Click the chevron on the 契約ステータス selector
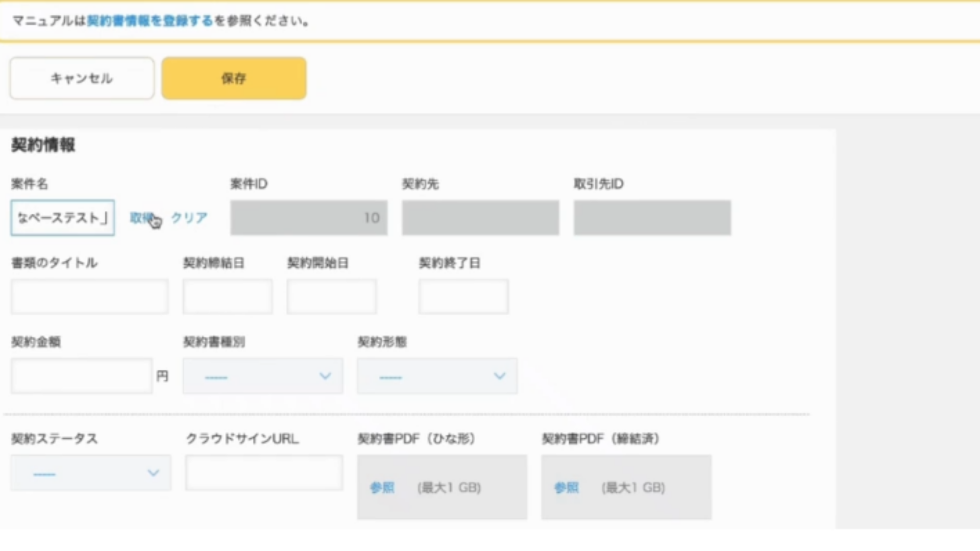Screen dimensions: 980x551 point(153,472)
